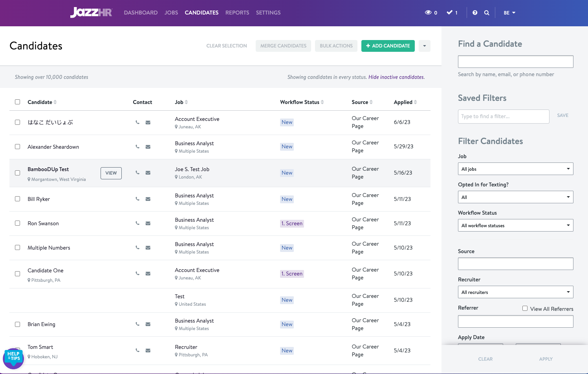Click the Source filter input

515,264
